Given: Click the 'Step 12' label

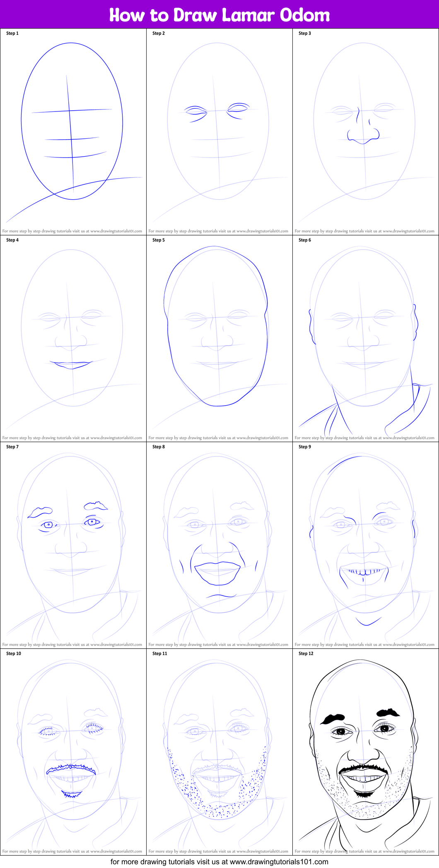Looking at the screenshot, I should (x=306, y=653).
